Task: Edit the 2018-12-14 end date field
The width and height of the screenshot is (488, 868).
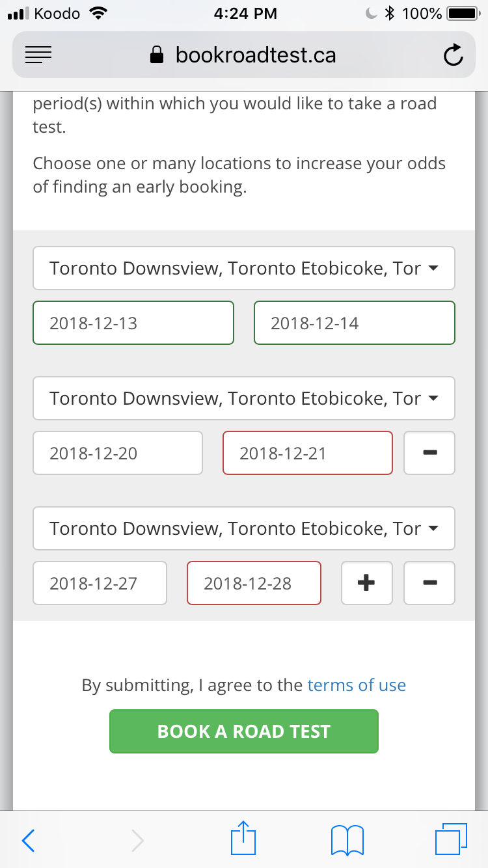Action: pyautogui.click(x=355, y=323)
